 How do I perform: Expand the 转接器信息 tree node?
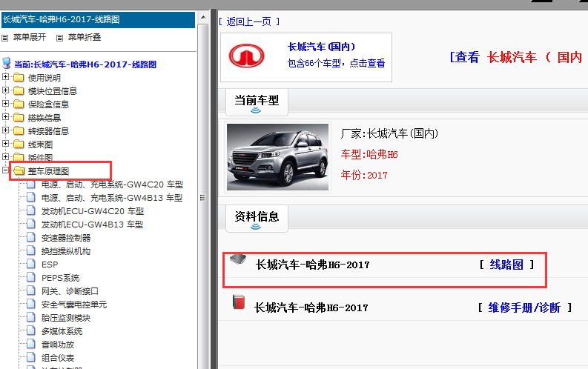[5, 130]
